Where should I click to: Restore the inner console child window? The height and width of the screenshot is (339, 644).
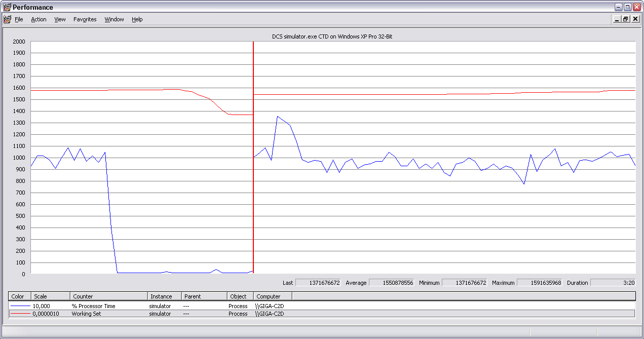(625, 19)
